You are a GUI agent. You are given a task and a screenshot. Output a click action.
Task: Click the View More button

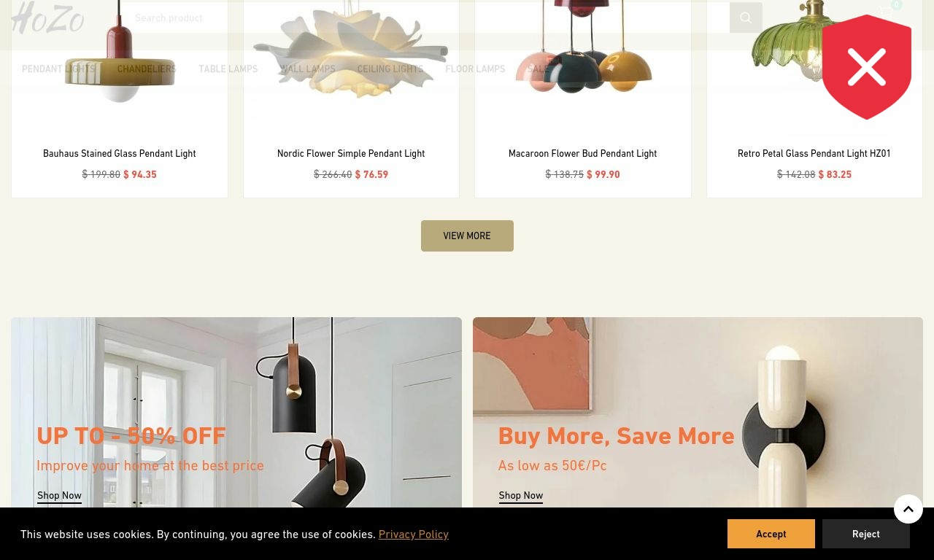(x=467, y=236)
